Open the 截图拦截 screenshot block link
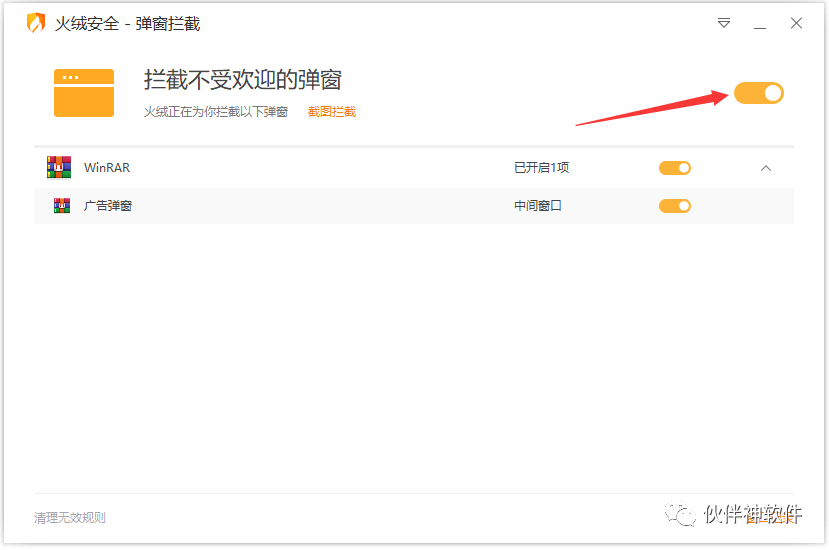This screenshot has width=829, height=550. pyautogui.click(x=331, y=112)
